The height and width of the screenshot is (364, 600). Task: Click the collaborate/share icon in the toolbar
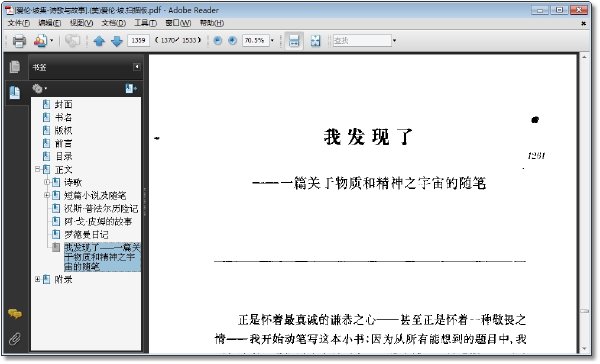[41, 41]
